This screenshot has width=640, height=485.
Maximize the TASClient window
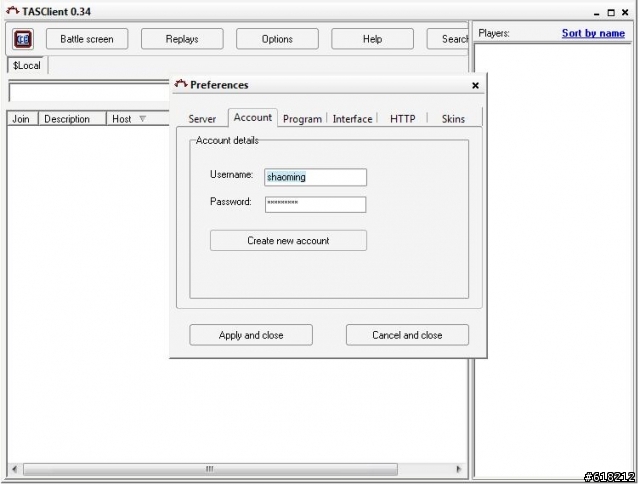tap(611, 13)
